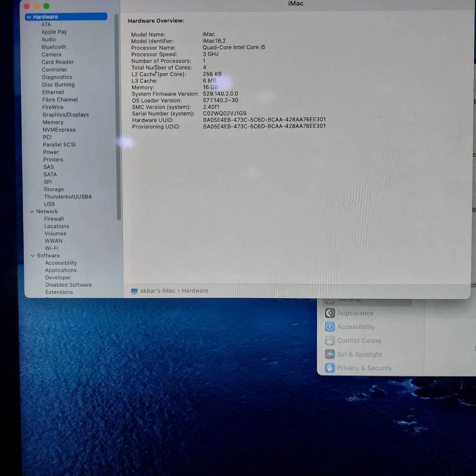Click the Siri & Spotlight icon

[330, 354]
